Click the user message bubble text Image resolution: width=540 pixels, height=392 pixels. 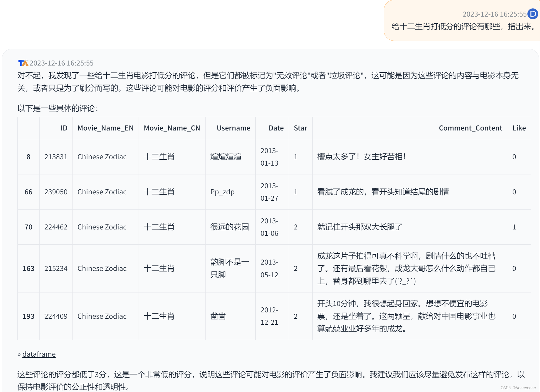464,27
